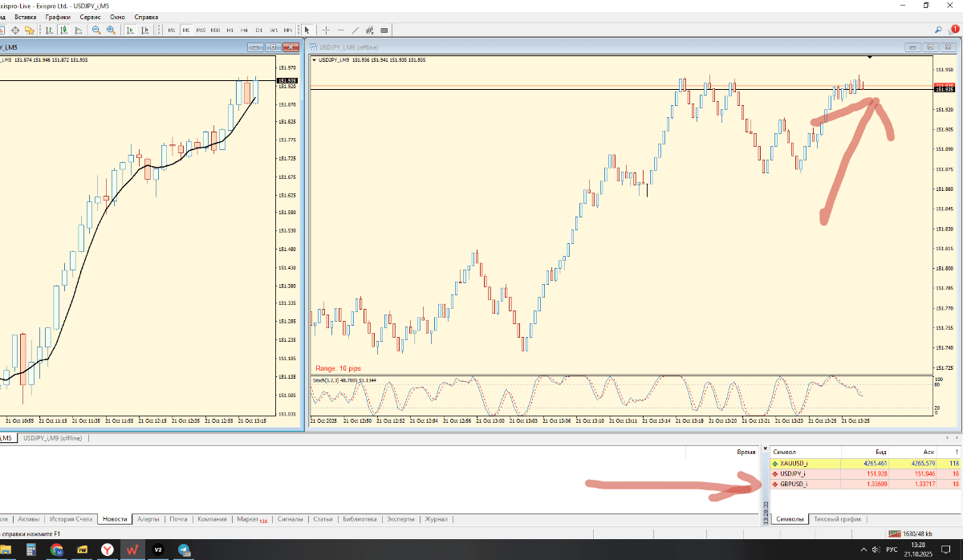Select the USDJPY_i,M9 (offline) chart tab
The height and width of the screenshot is (560, 963).
52,438
